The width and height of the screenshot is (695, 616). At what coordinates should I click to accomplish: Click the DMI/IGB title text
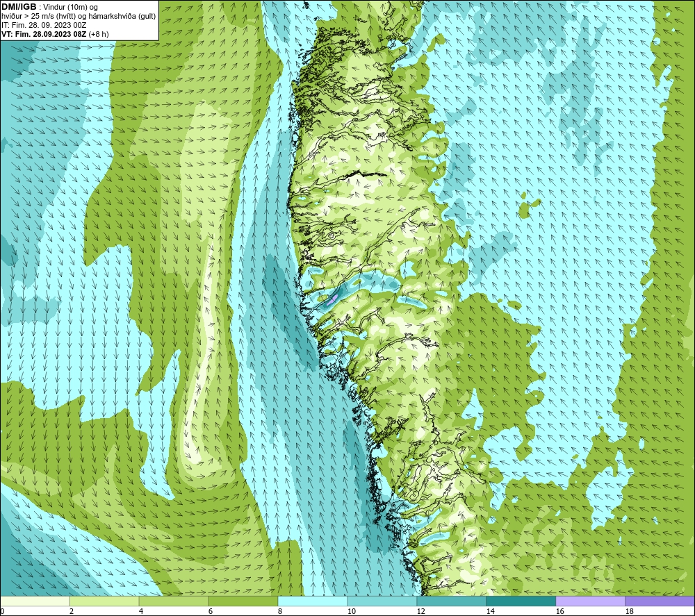coord(19,7)
